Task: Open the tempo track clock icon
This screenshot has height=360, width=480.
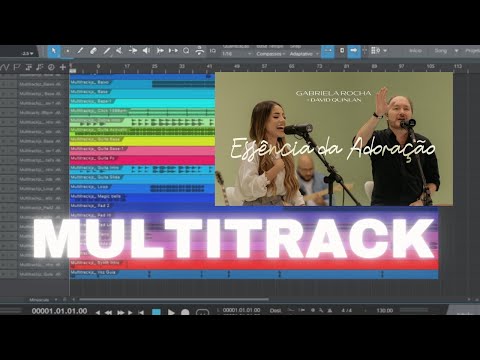Action: [51, 67]
